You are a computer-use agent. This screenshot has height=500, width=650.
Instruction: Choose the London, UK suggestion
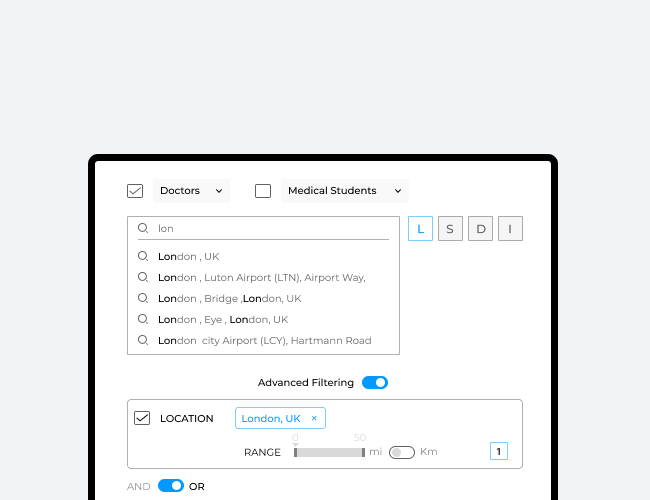(188, 256)
